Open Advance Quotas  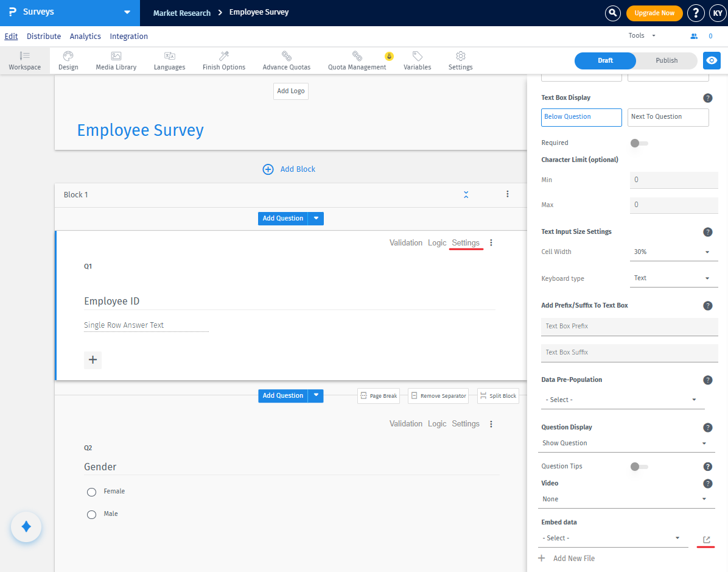tap(287, 61)
